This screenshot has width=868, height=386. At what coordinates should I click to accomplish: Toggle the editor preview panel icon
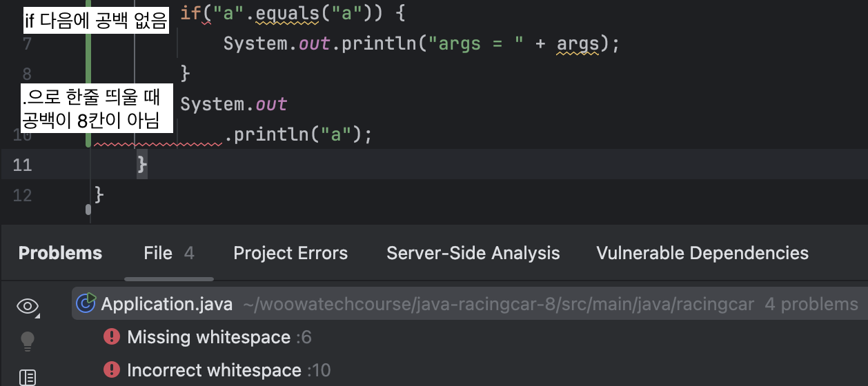pyautogui.click(x=28, y=376)
